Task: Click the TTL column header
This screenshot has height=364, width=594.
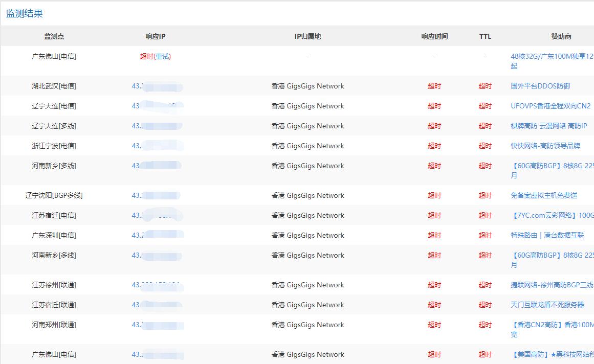Action: point(485,36)
